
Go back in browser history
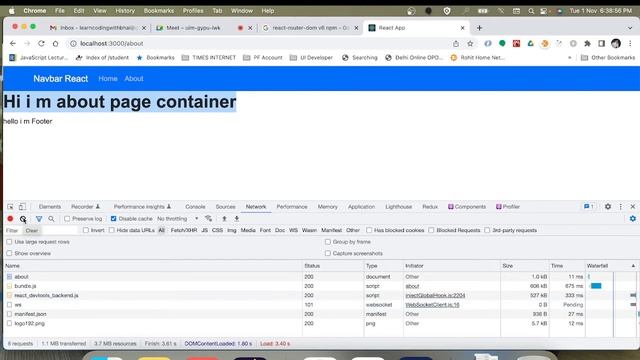pyautogui.click(x=13, y=43)
